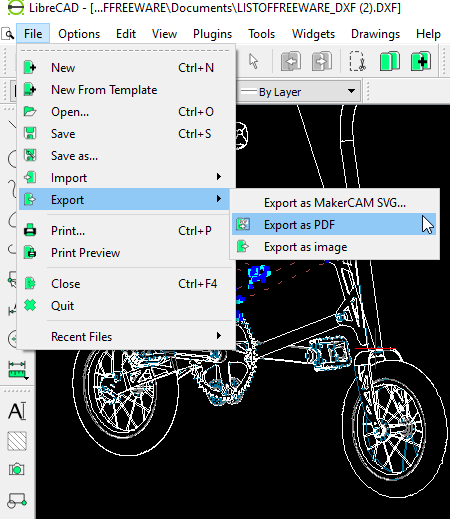The image size is (450, 519).
Task: Open the Widgets menu
Action: [313, 34]
